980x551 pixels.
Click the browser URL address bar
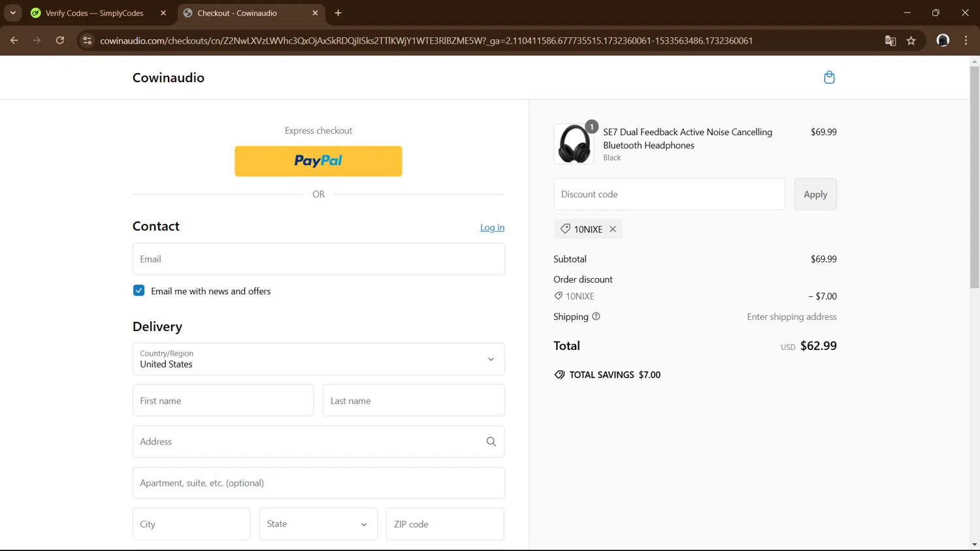coord(426,40)
